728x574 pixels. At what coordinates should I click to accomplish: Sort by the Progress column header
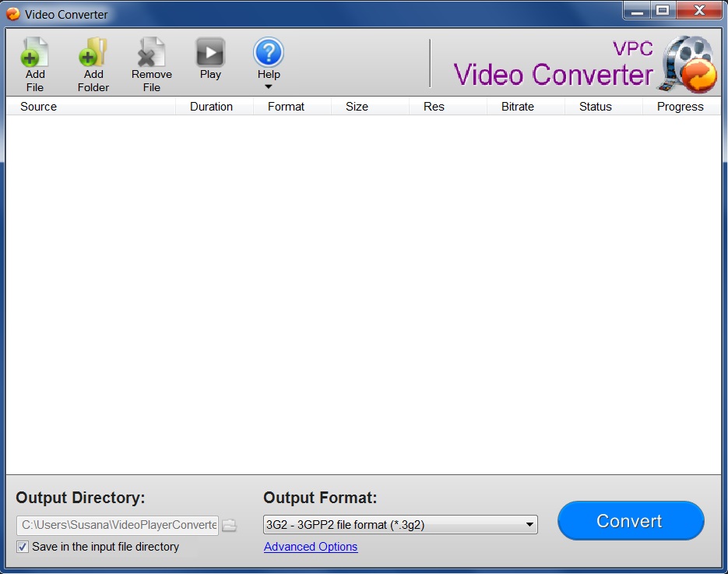coord(681,107)
